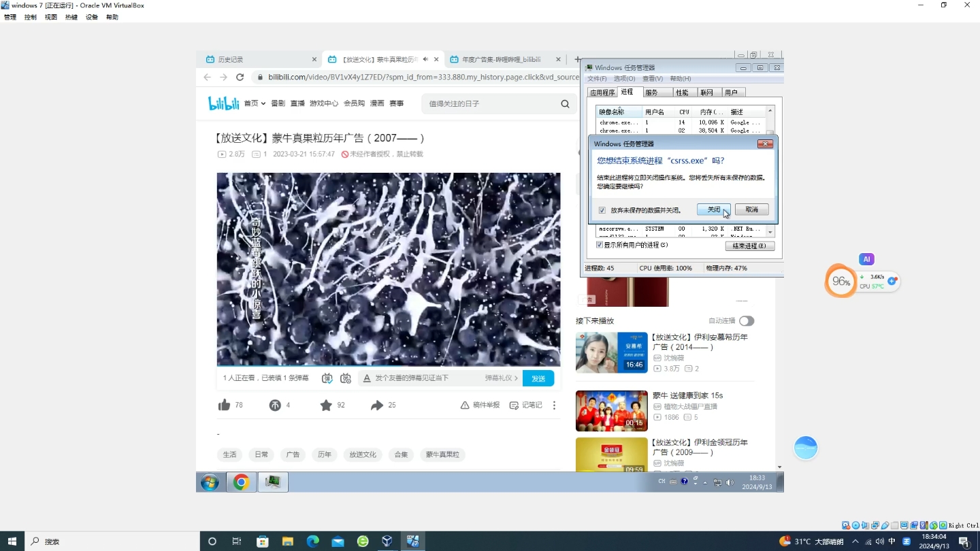Open the VirtualBox 控制 menu
This screenshot has width=980, height=551.
tap(31, 17)
